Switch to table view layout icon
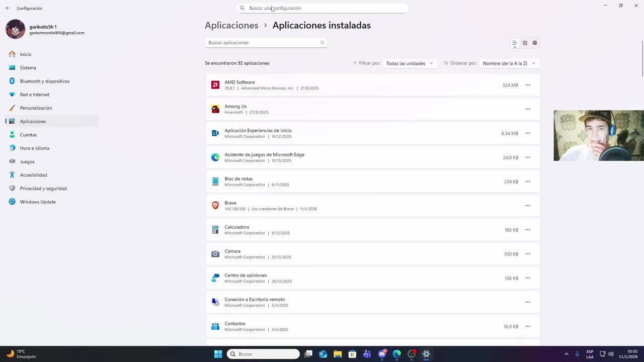644x362 pixels. pos(535,43)
